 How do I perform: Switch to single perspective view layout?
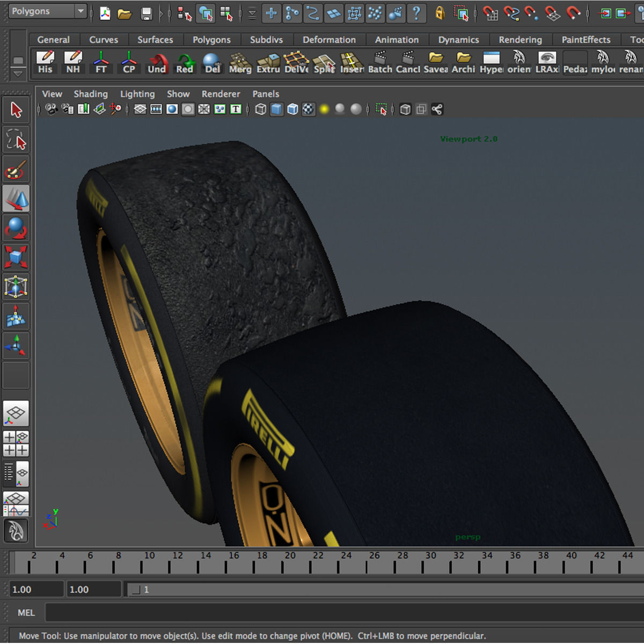(16, 414)
